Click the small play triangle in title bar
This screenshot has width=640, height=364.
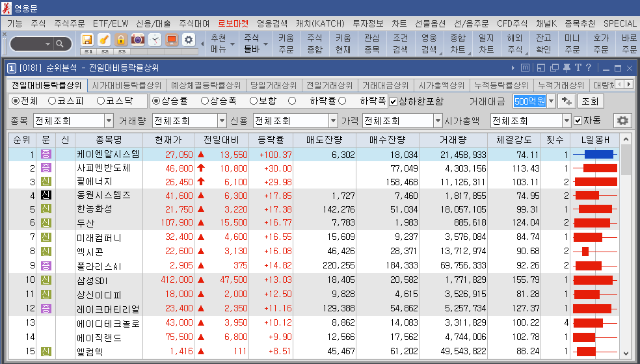[513, 68]
